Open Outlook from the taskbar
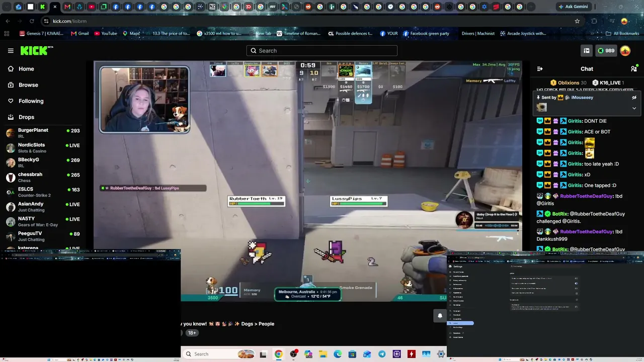 (367, 354)
